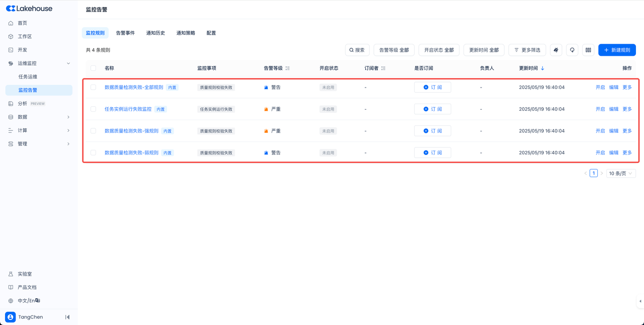The image size is (644, 325).
Task: Open the 数据质量检测失败-全部规则 rule link
Action: [x=134, y=88]
